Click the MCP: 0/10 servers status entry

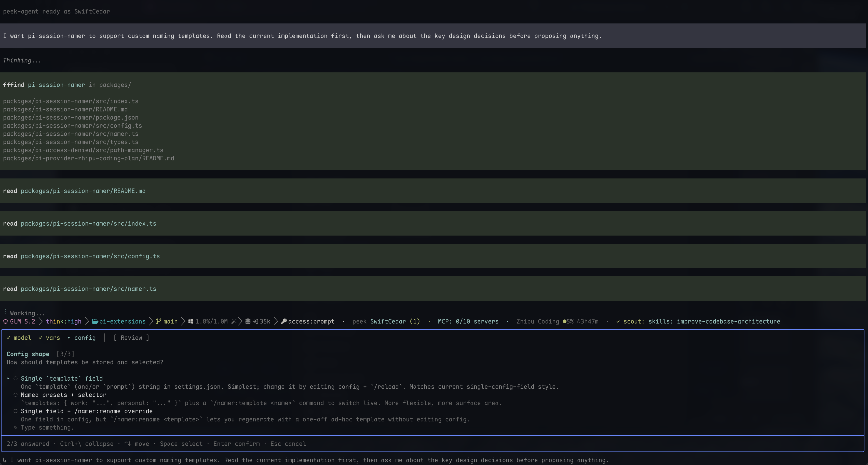click(468, 321)
